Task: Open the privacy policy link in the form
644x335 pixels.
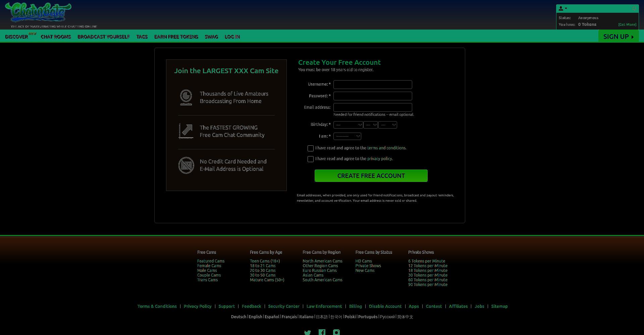Action: coord(379,159)
